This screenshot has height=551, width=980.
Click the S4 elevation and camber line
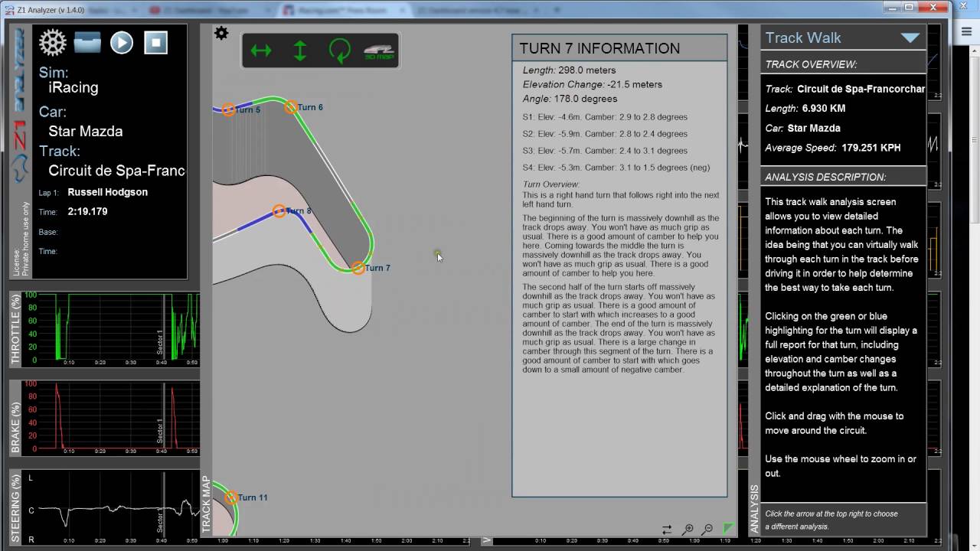point(616,168)
